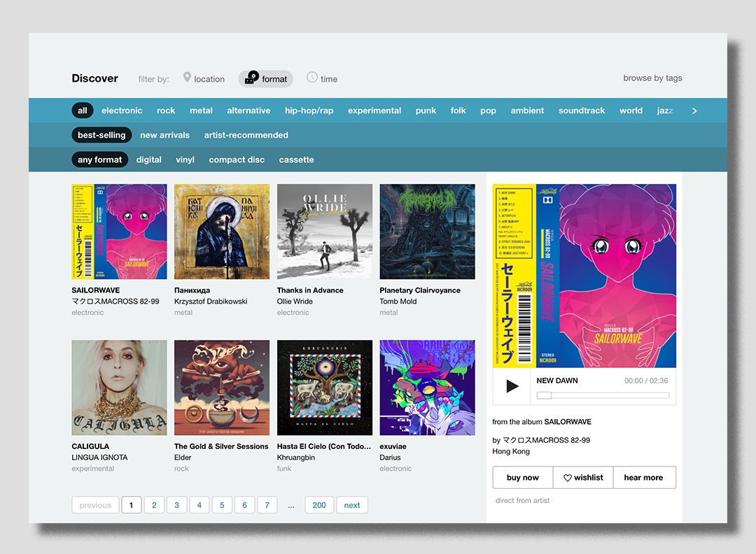Open the Planetary Clairvoyance album cover

click(x=427, y=232)
